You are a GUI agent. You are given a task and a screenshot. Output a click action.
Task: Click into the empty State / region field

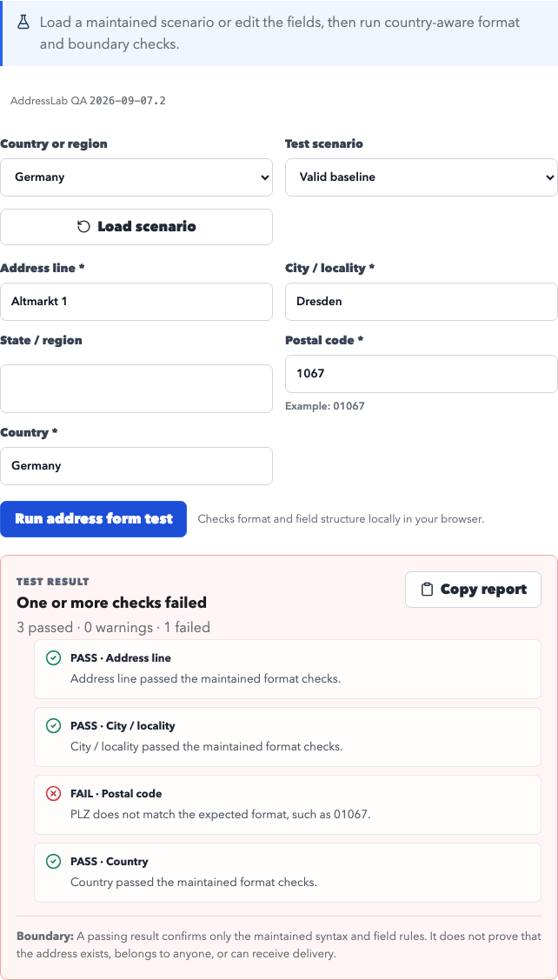pyautogui.click(x=136, y=389)
